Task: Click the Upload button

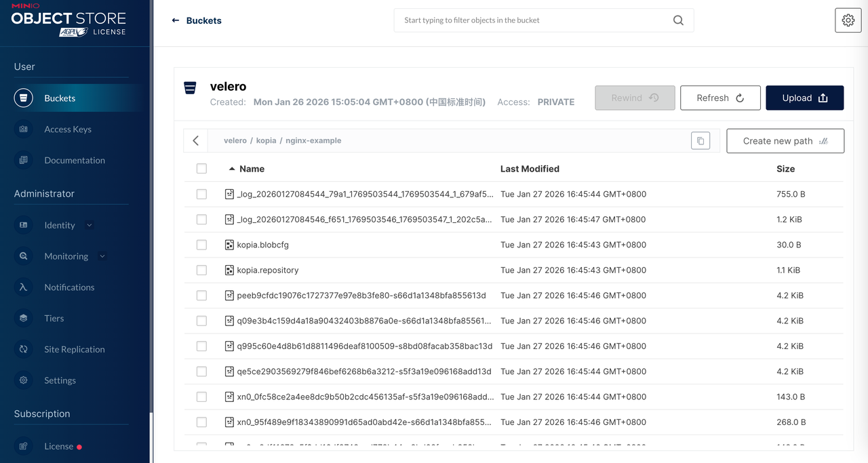Action: pyautogui.click(x=804, y=98)
